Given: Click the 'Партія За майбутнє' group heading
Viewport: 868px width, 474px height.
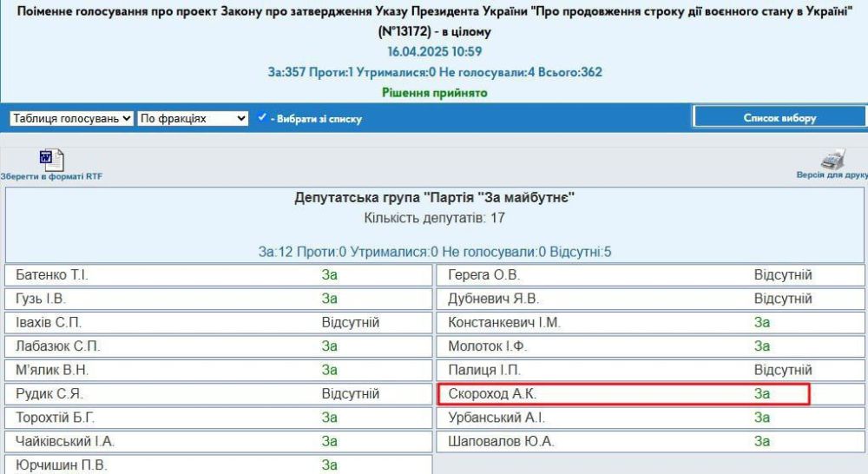Looking at the screenshot, I should point(434,198).
